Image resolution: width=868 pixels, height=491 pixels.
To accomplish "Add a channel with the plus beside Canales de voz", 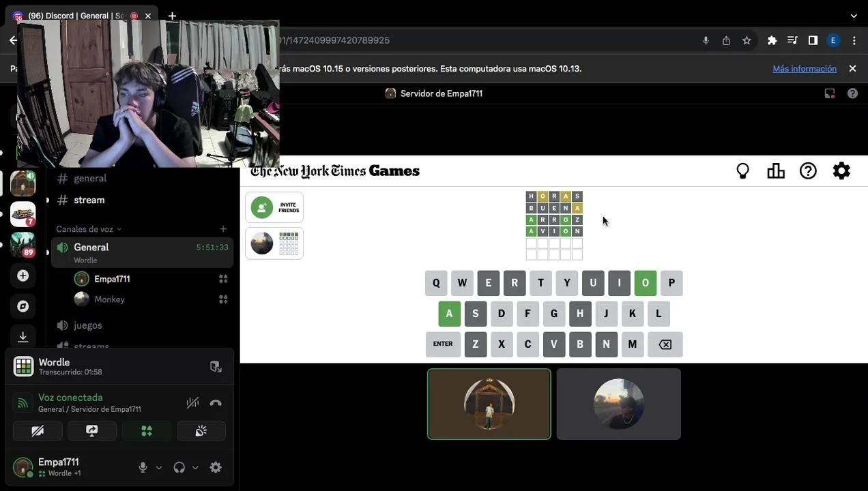I will click(x=223, y=229).
